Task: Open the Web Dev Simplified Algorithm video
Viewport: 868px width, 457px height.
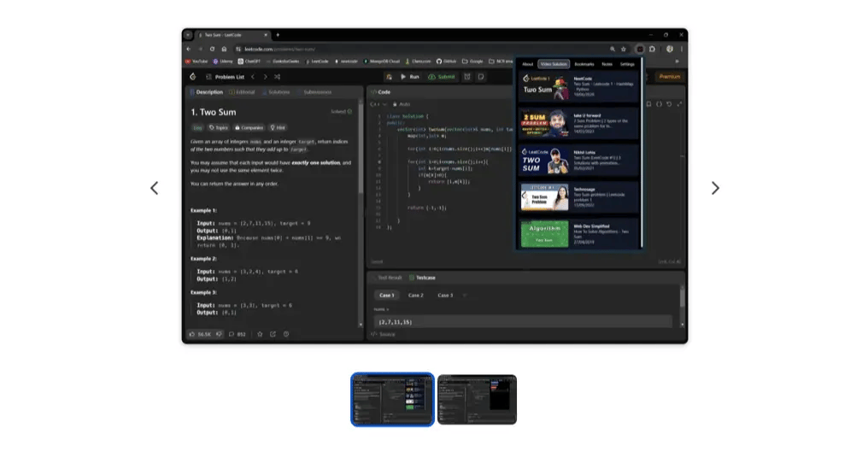Action: (579, 234)
